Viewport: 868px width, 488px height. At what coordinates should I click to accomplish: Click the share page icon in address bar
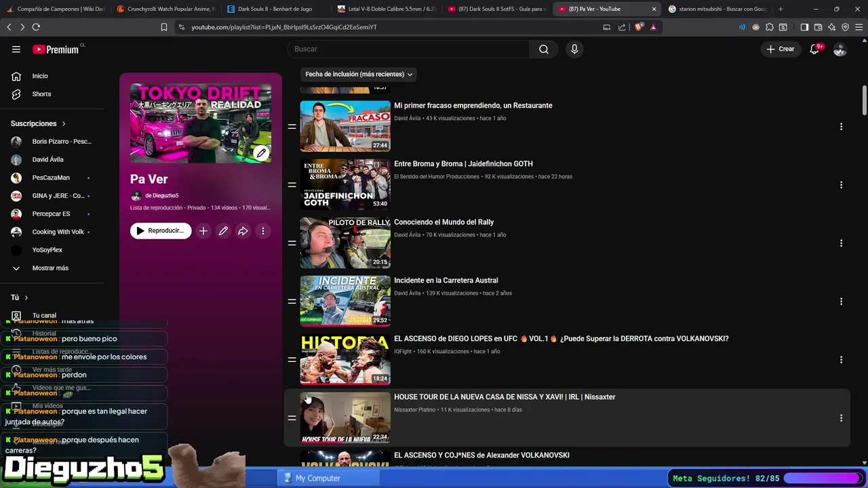coord(622,27)
